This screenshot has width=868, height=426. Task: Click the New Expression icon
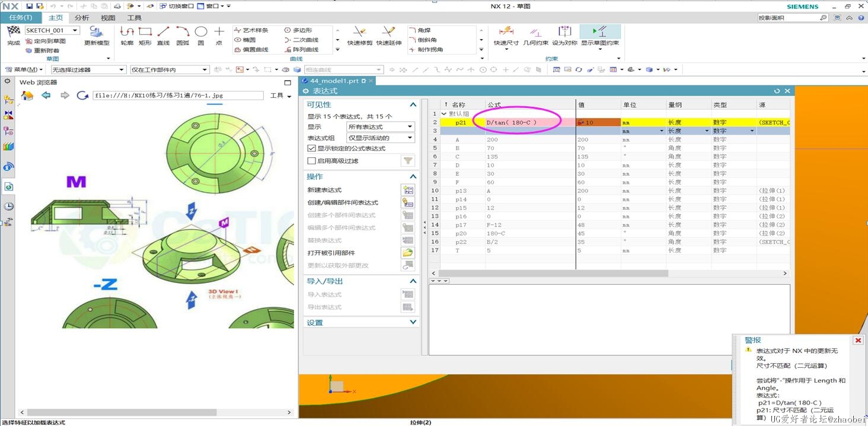point(407,190)
